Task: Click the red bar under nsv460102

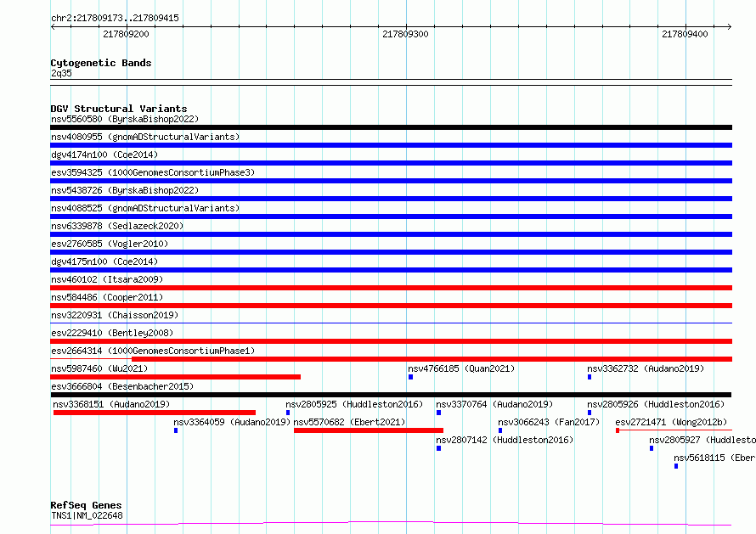Action: (391, 288)
